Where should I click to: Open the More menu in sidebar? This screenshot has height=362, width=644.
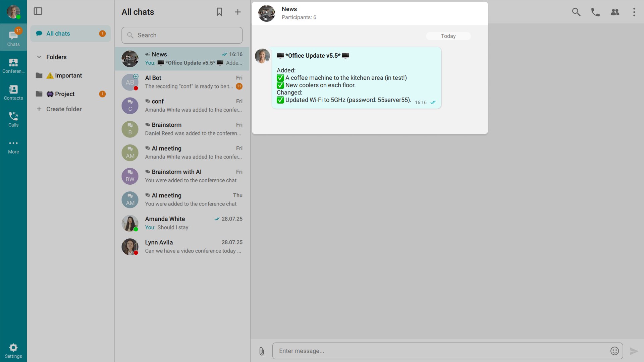tap(13, 146)
